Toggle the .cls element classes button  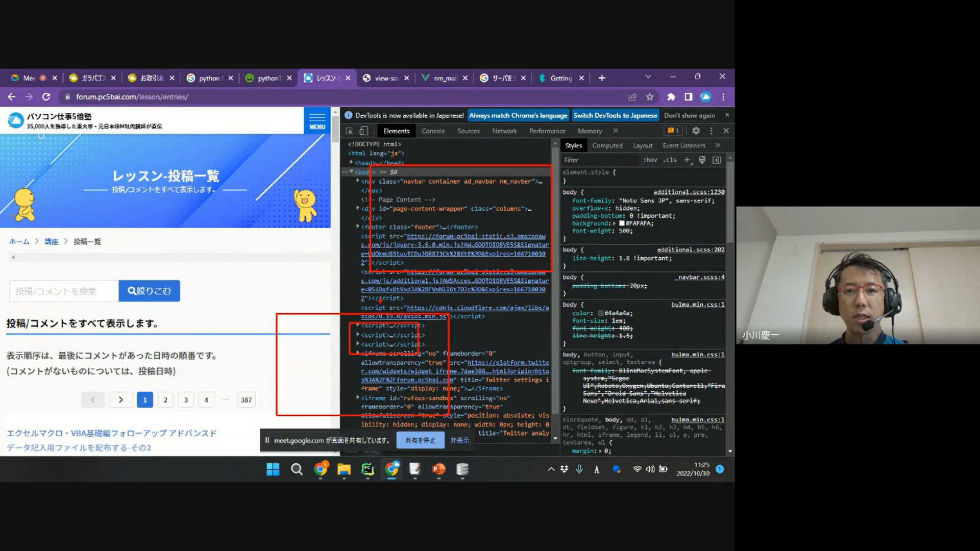click(670, 160)
